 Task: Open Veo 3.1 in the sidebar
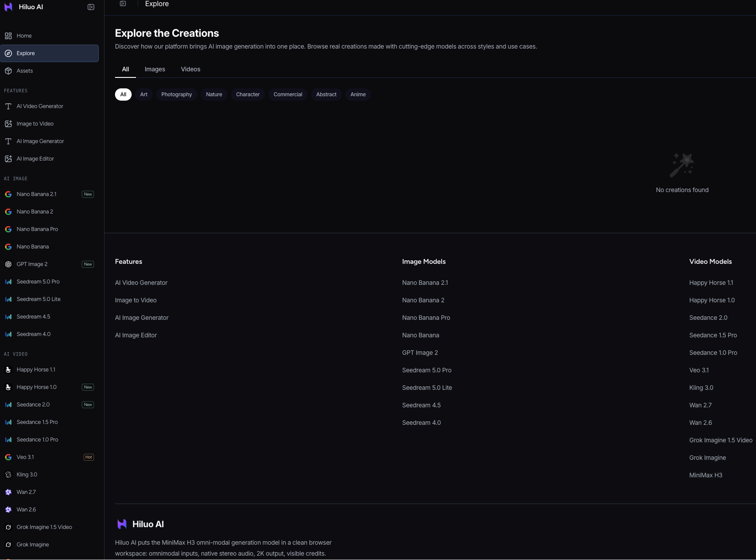[x=49, y=457]
